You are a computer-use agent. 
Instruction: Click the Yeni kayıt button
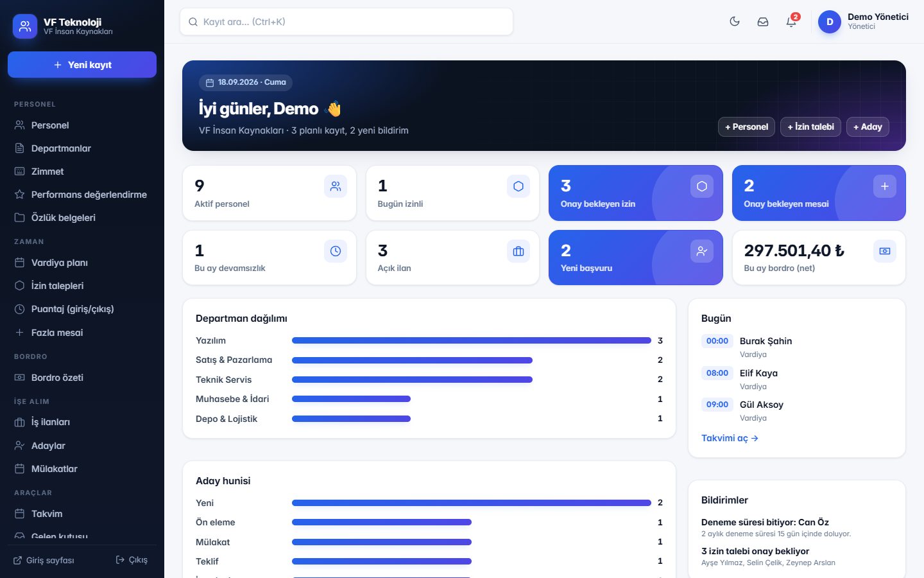point(82,65)
